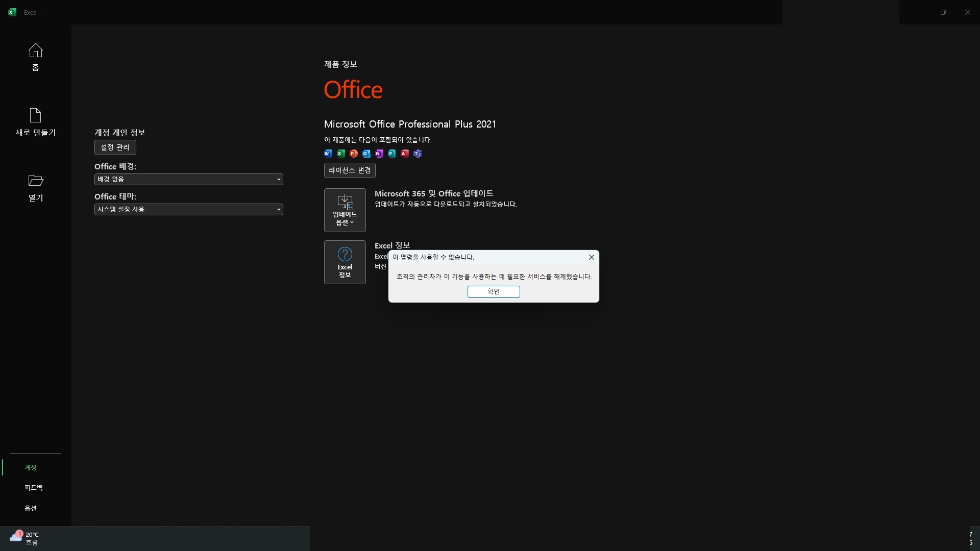980x551 pixels.
Task: Click the 'Microsoft Office Professional Plus 2021' text
Action: point(410,124)
